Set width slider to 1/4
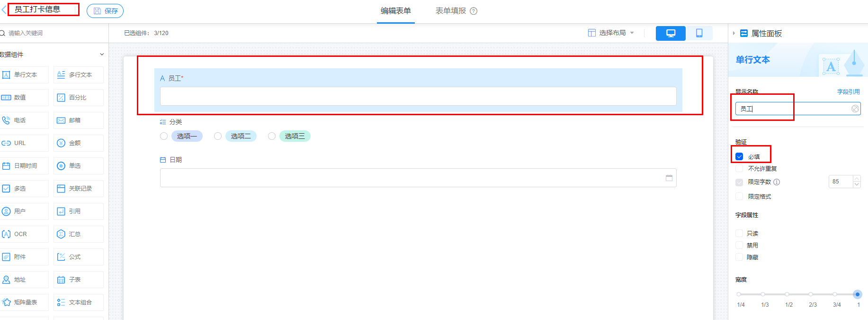The width and height of the screenshot is (868, 320). [739, 294]
